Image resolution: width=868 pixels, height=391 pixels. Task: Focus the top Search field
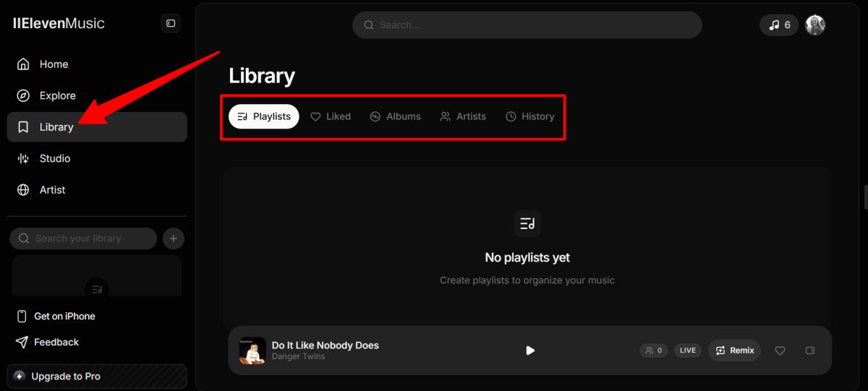527,25
